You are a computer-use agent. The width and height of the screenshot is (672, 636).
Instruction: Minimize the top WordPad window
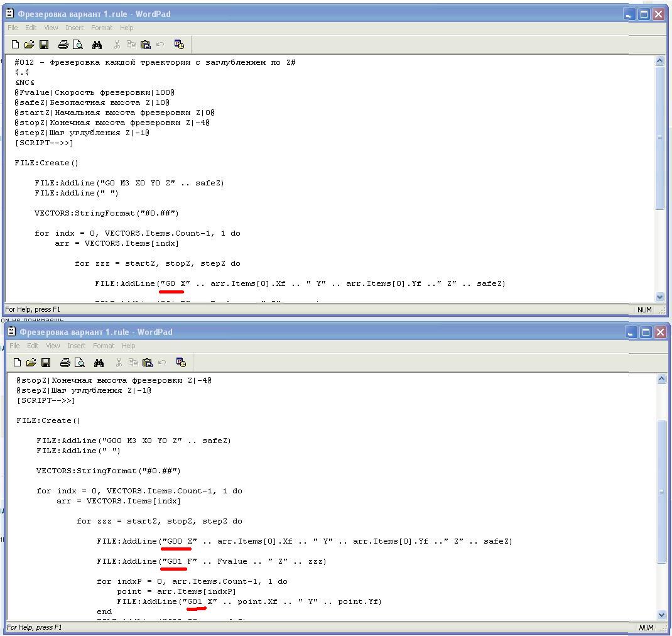tap(629, 14)
